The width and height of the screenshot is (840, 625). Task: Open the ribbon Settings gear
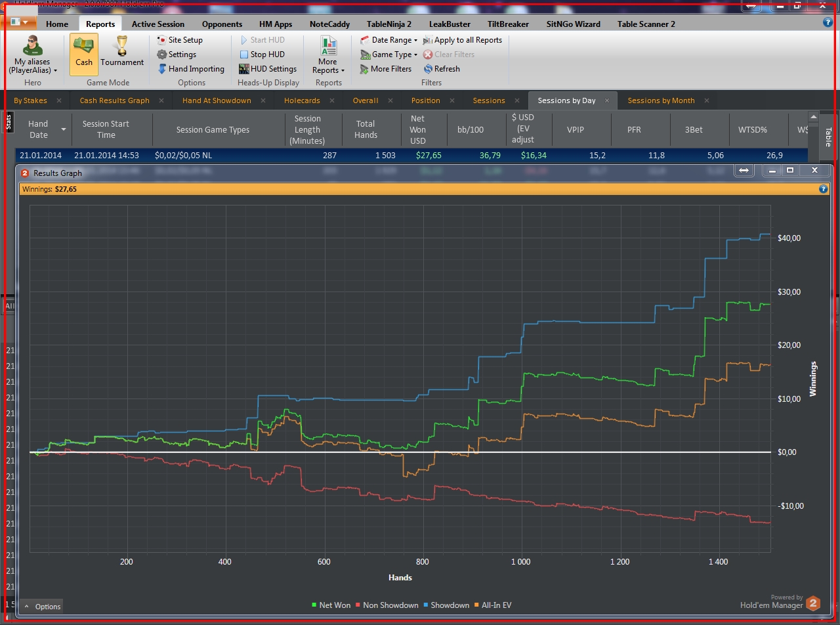(176, 54)
